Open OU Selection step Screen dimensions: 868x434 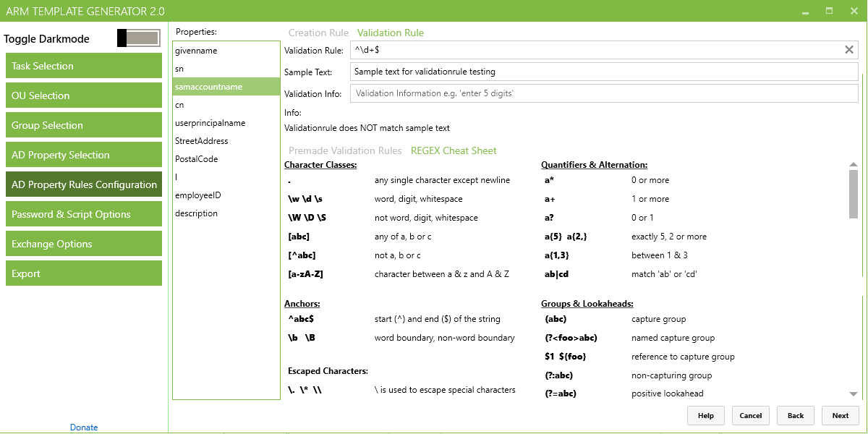pos(84,95)
